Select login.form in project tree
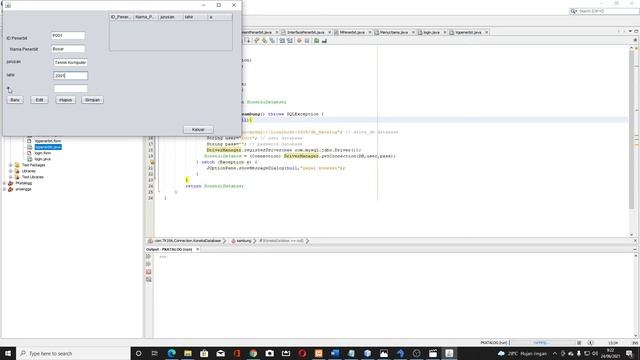The height and width of the screenshot is (360, 640). 42,153
